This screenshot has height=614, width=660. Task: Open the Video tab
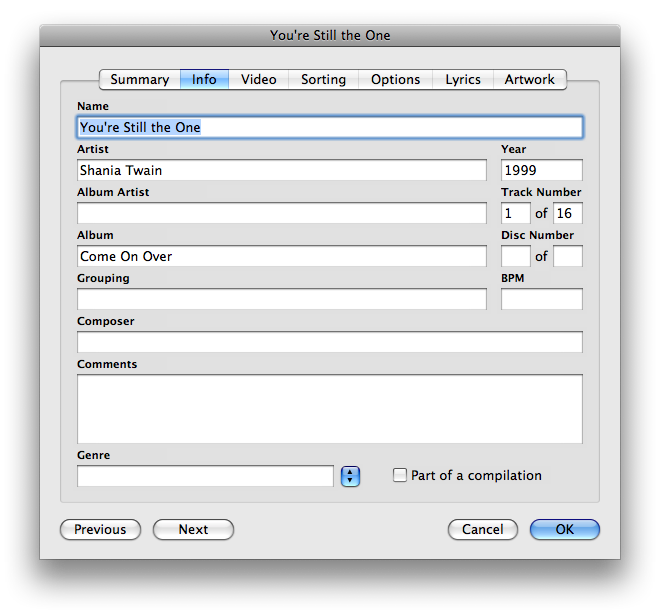pyautogui.click(x=258, y=80)
